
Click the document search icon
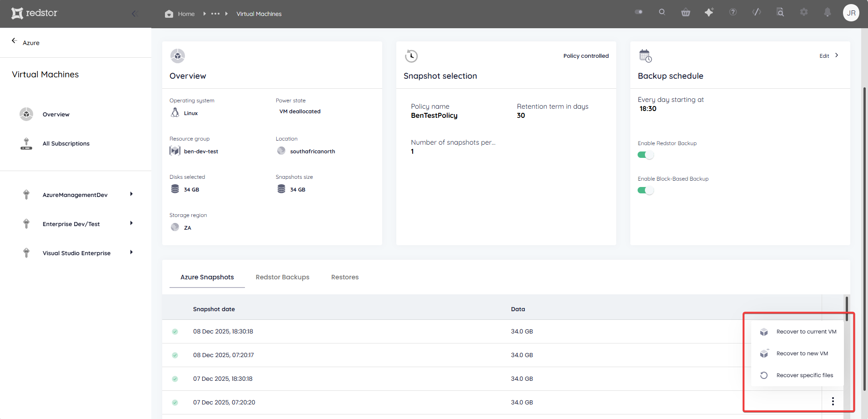780,12
